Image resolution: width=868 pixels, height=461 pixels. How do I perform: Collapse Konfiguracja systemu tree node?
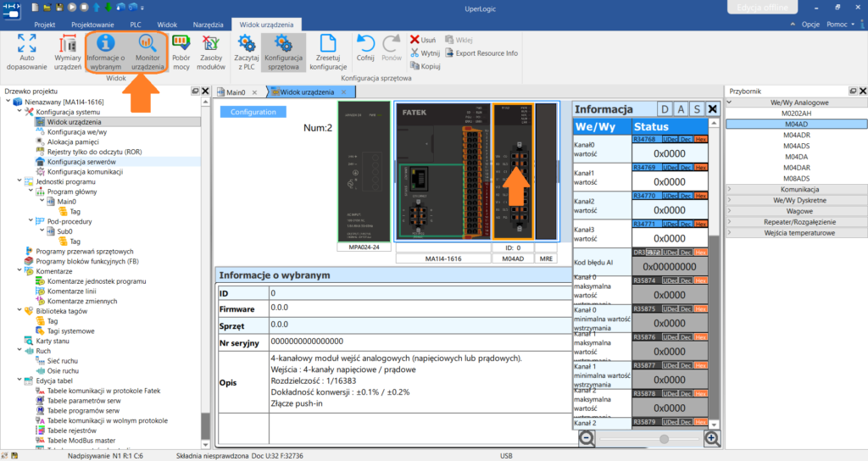click(19, 112)
